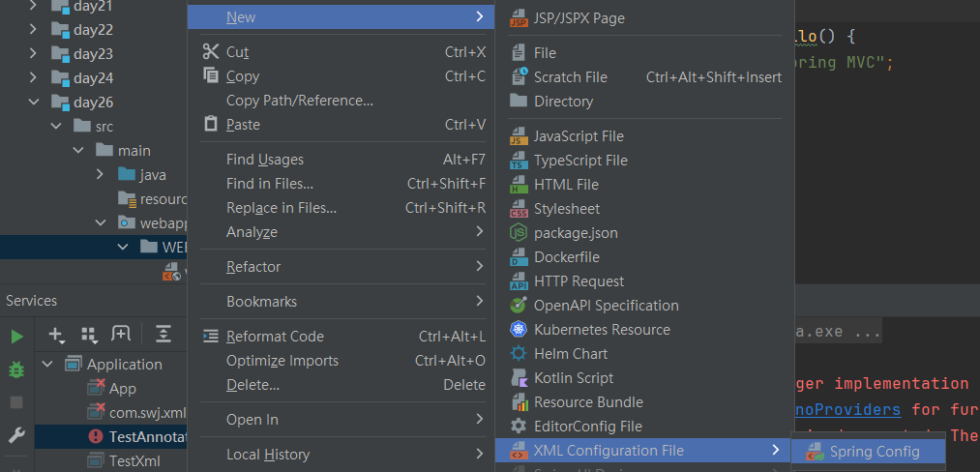Image resolution: width=980 pixels, height=472 pixels.
Task: Collapse the day26 module folder
Action: tap(34, 103)
